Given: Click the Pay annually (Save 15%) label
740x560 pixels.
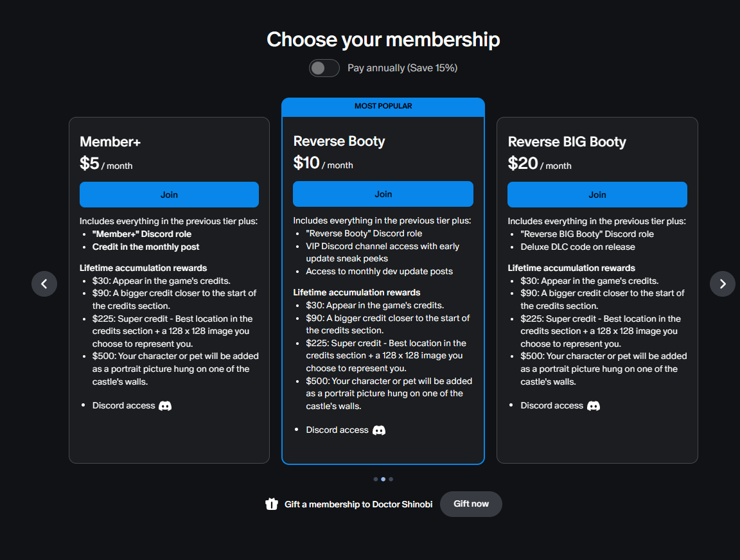Looking at the screenshot, I should coord(403,68).
